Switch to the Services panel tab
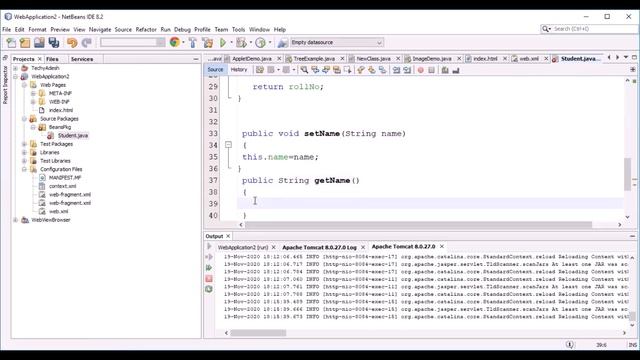The image size is (640, 360). pyautogui.click(x=82, y=59)
